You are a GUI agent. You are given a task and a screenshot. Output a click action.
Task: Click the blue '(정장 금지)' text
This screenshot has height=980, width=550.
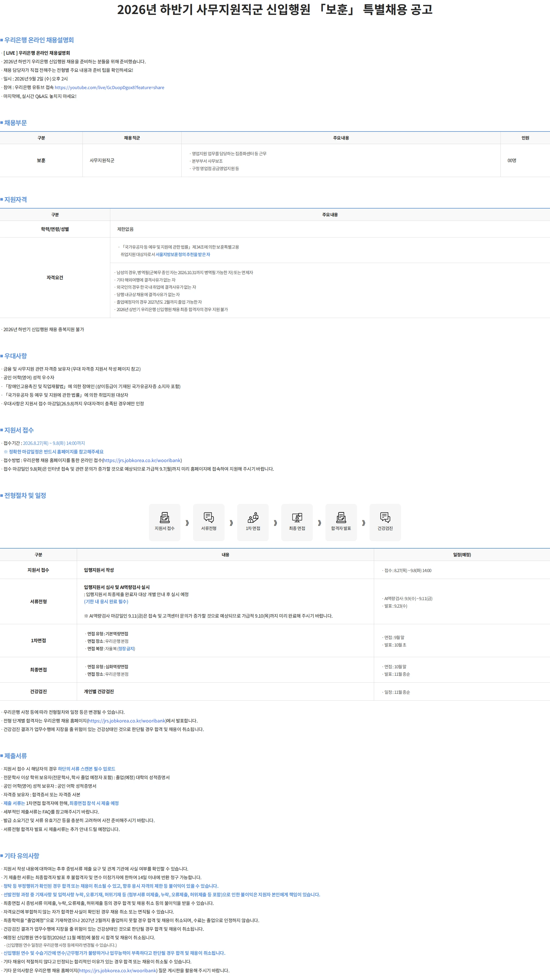tap(126, 649)
